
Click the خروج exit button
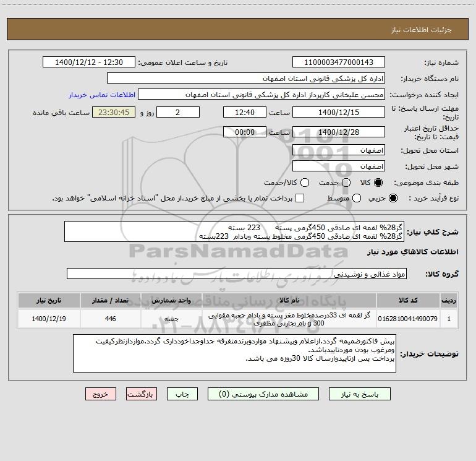pyautogui.click(x=101, y=394)
